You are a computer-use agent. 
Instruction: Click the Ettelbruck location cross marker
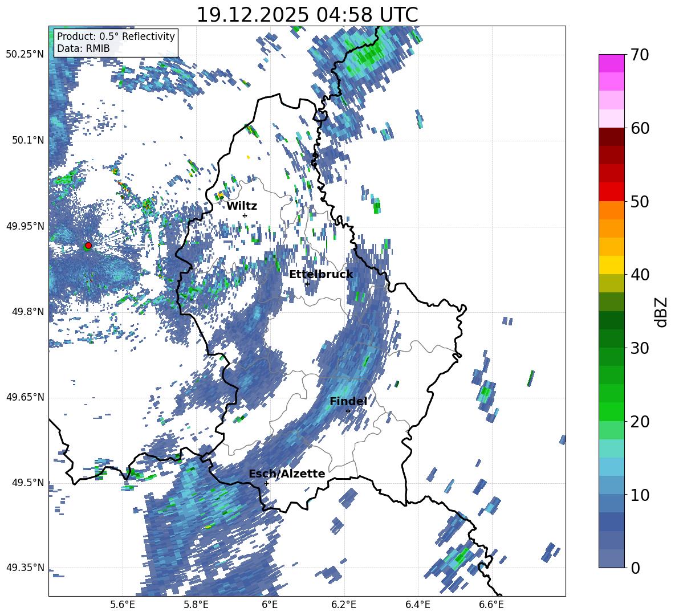pyautogui.click(x=307, y=284)
